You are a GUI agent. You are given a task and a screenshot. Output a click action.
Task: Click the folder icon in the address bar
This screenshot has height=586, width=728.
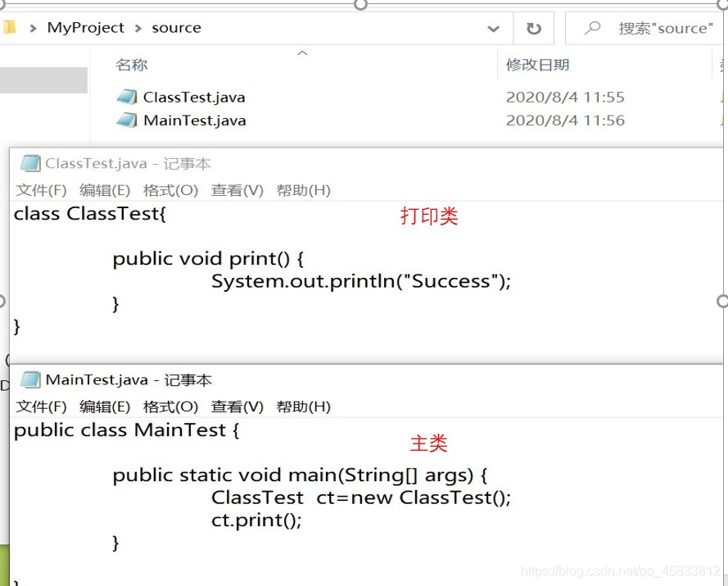(x=9, y=27)
